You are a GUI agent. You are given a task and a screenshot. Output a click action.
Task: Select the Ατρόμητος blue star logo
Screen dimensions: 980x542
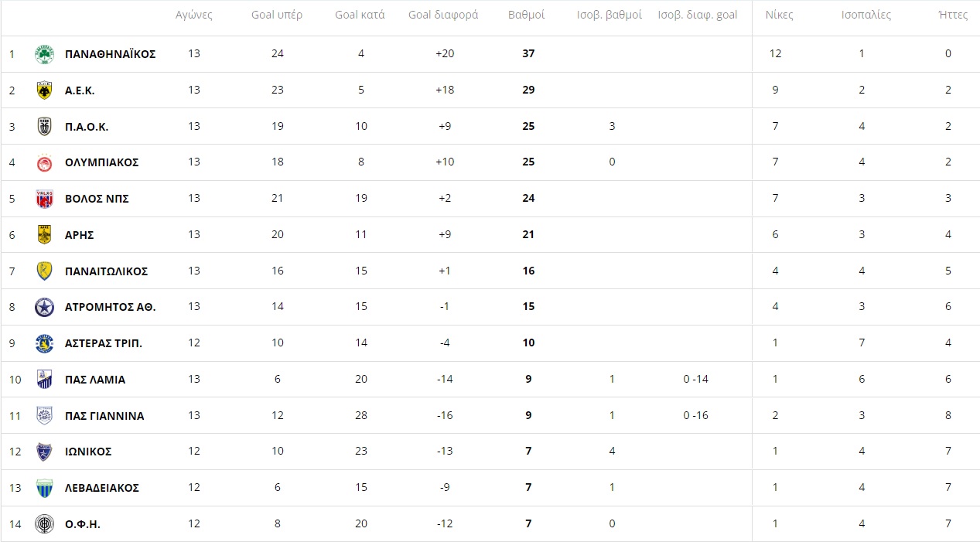44,307
